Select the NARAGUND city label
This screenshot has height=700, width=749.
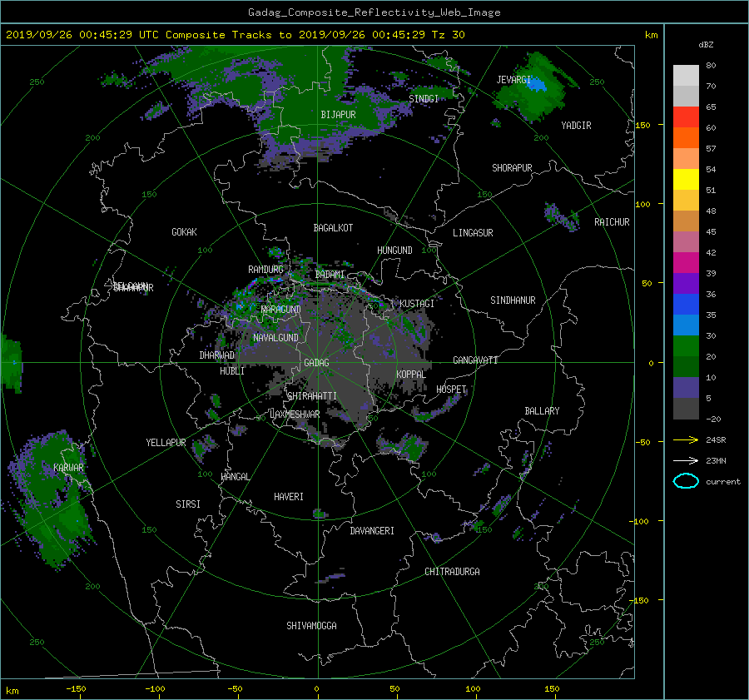coord(281,310)
